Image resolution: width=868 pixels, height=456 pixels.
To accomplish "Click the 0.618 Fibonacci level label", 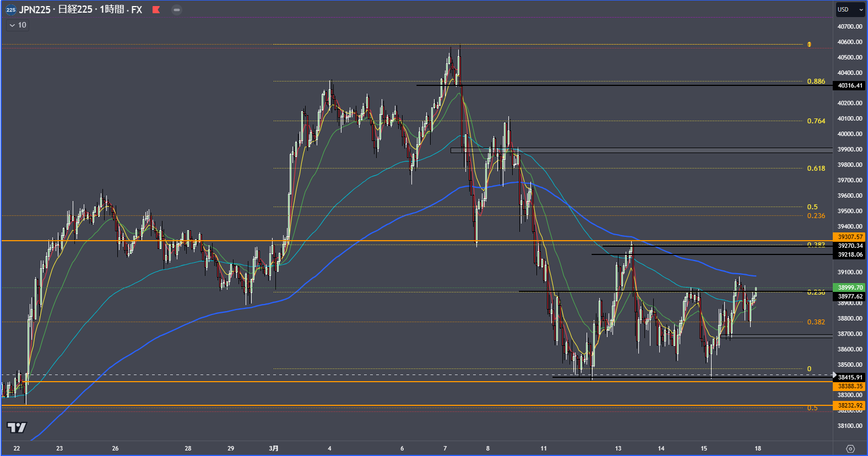I will pos(816,169).
